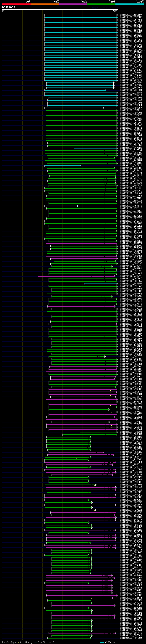This screenshot has width=146, height=644.
Task: Click the short cyan bar for UniRef100_B4F857
Action: point(101,284)
